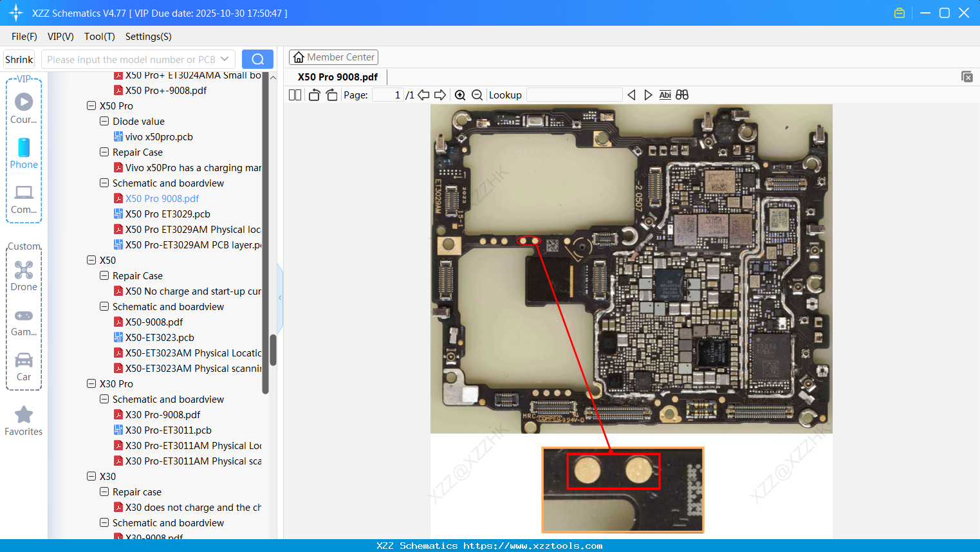Find previous lookup result

631,95
